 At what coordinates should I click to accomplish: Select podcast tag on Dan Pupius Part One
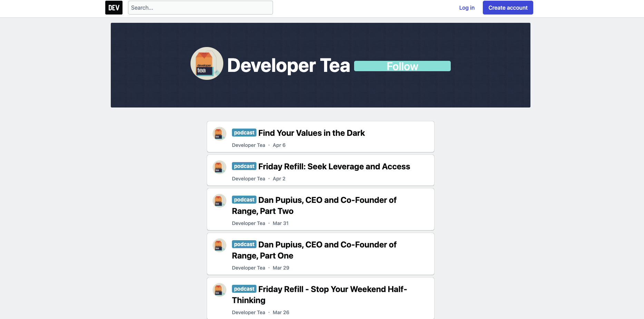(x=244, y=244)
